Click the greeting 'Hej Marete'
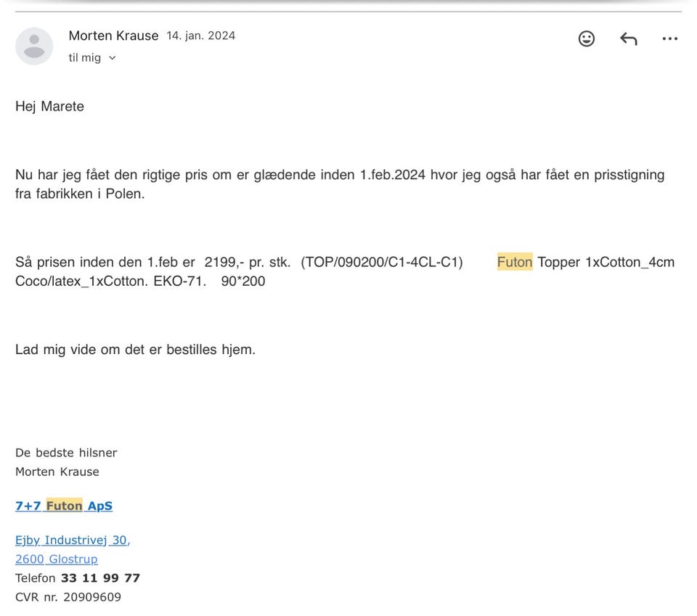This screenshot has width=697, height=616. 49,106
